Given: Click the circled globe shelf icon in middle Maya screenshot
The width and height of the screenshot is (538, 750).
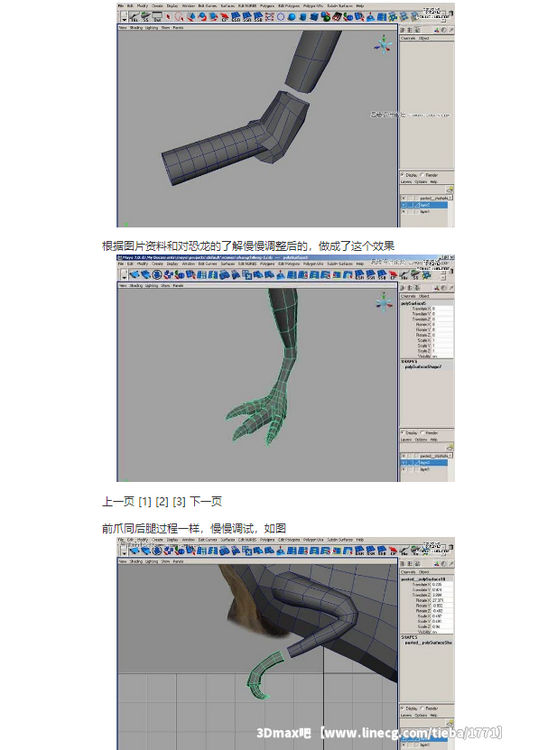Looking at the screenshot, I should 156,275.
